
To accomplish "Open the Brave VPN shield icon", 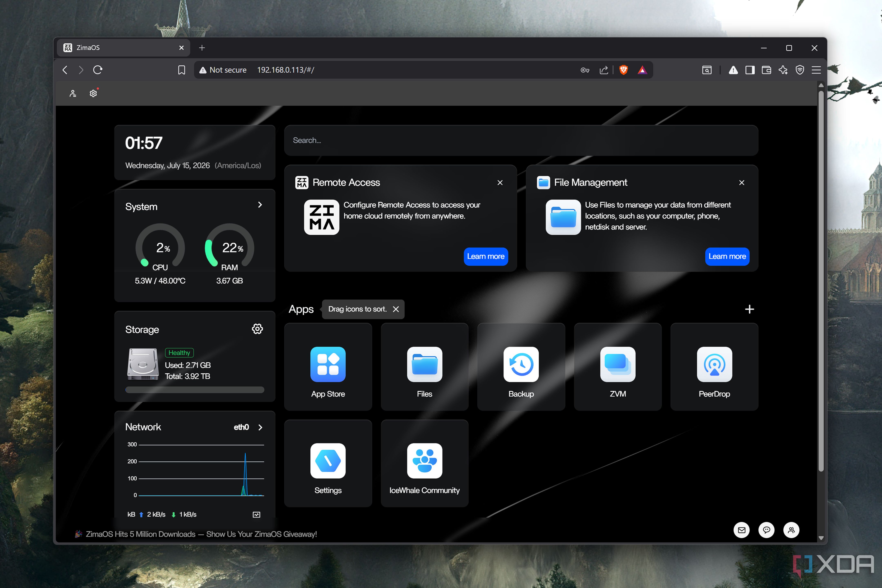I will tap(800, 70).
